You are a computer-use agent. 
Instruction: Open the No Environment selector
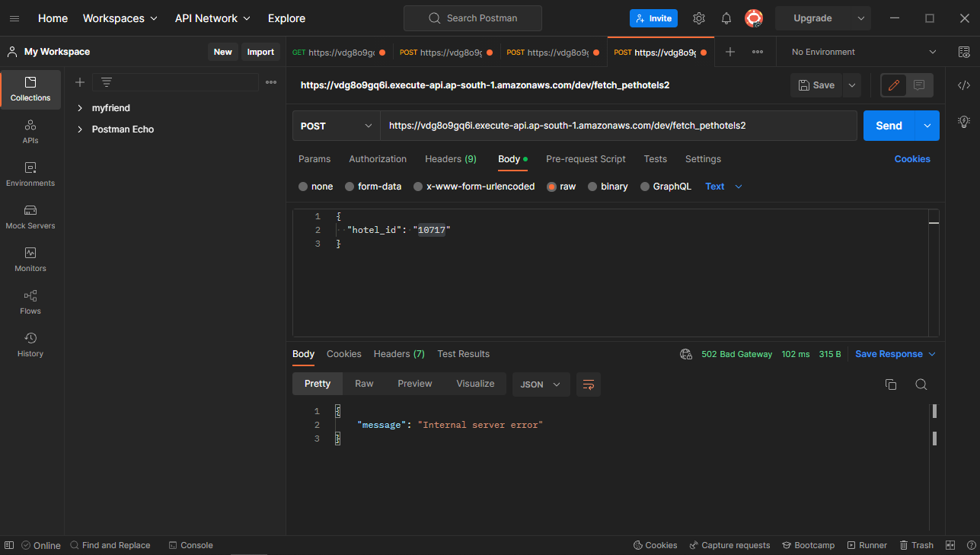coord(864,52)
